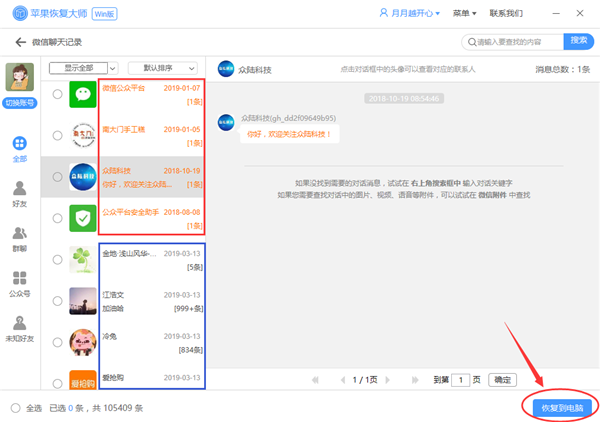This screenshot has height=422, width=600.
Task: Click the 消息总数：1条 label
Action: point(562,69)
